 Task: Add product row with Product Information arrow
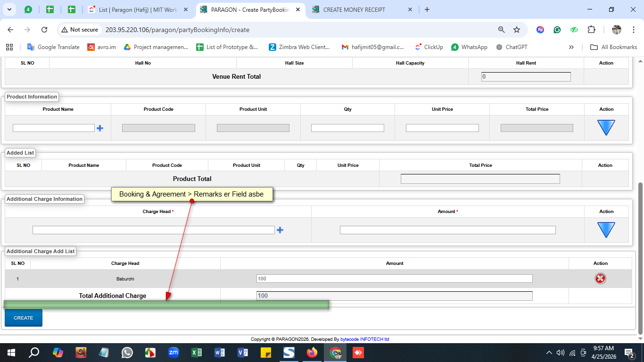tap(606, 128)
